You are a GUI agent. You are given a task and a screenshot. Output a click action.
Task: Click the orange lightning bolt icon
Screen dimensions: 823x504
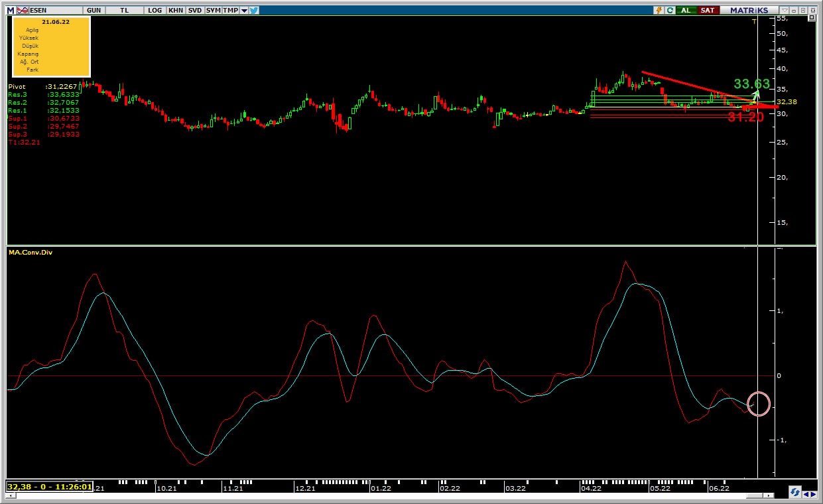(x=659, y=11)
